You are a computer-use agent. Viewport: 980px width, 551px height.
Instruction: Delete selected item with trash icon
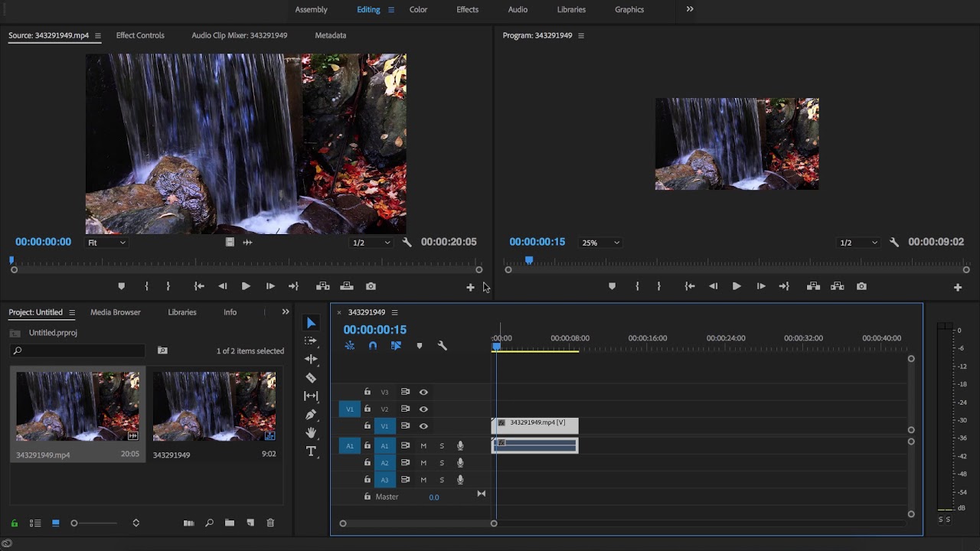coord(270,523)
